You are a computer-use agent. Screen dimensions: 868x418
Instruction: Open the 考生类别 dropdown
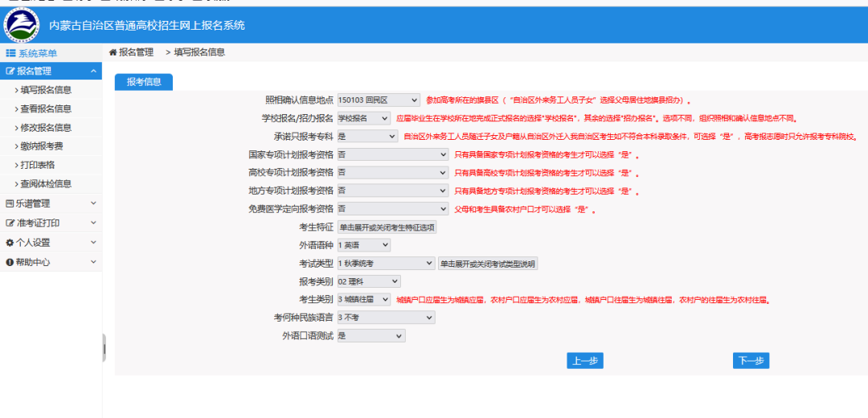[x=364, y=300]
